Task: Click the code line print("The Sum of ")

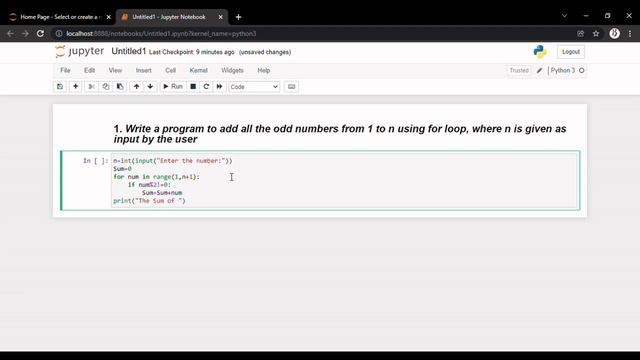Action: [x=149, y=201]
